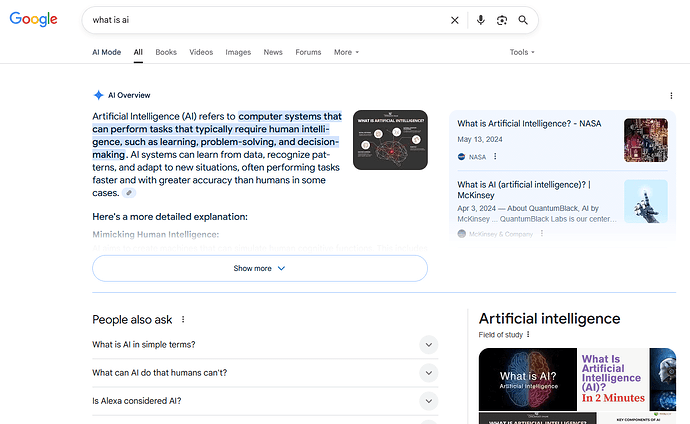Image resolution: width=690 pixels, height=424 pixels.
Task: Clear the search box text
Action: (455, 20)
